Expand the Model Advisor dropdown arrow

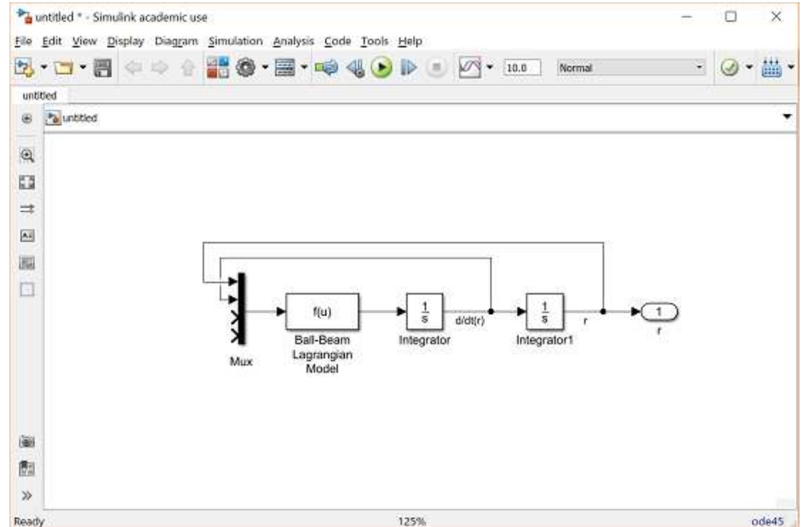click(x=749, y=68)
